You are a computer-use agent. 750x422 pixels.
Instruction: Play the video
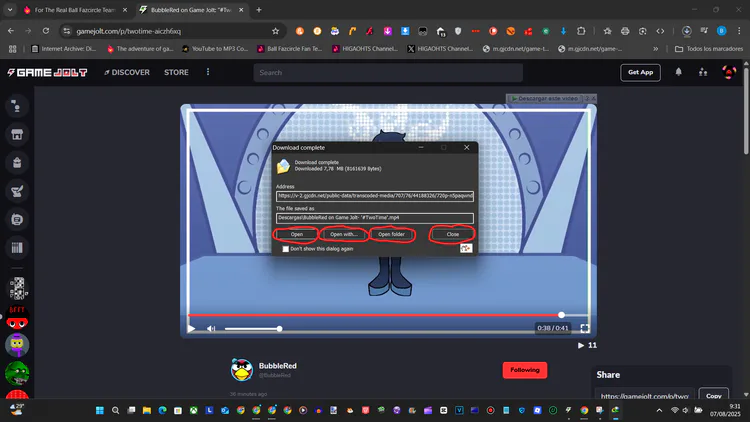coord(191,329)
